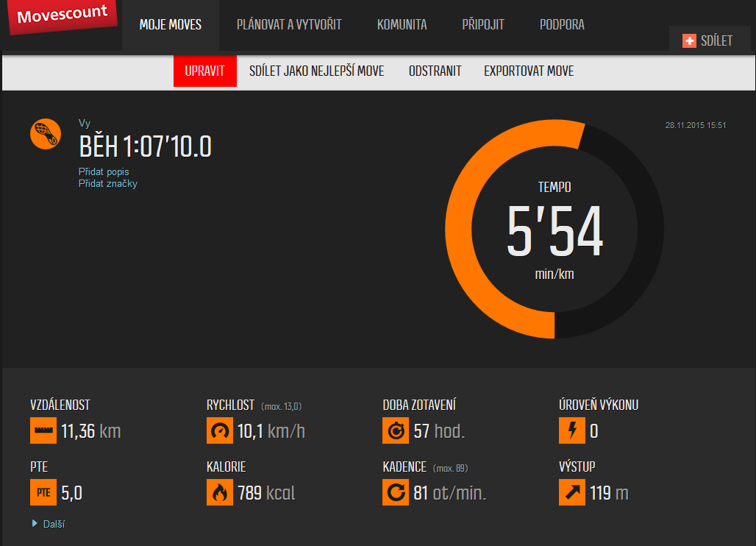Click the flame calories icon
The height and width of the screenshot is (546, 756).
[x=220, y=492]
